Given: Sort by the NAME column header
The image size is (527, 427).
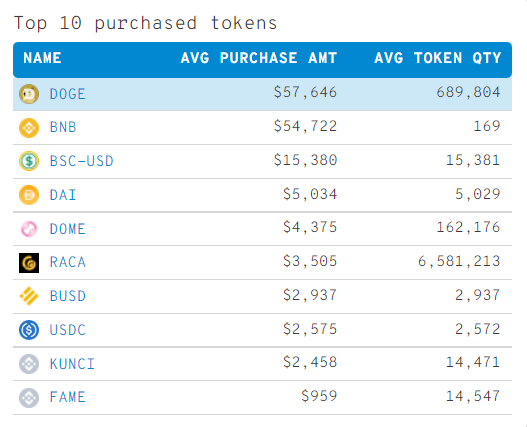Looking at the screenshot, I should click(x=42, y=58).
